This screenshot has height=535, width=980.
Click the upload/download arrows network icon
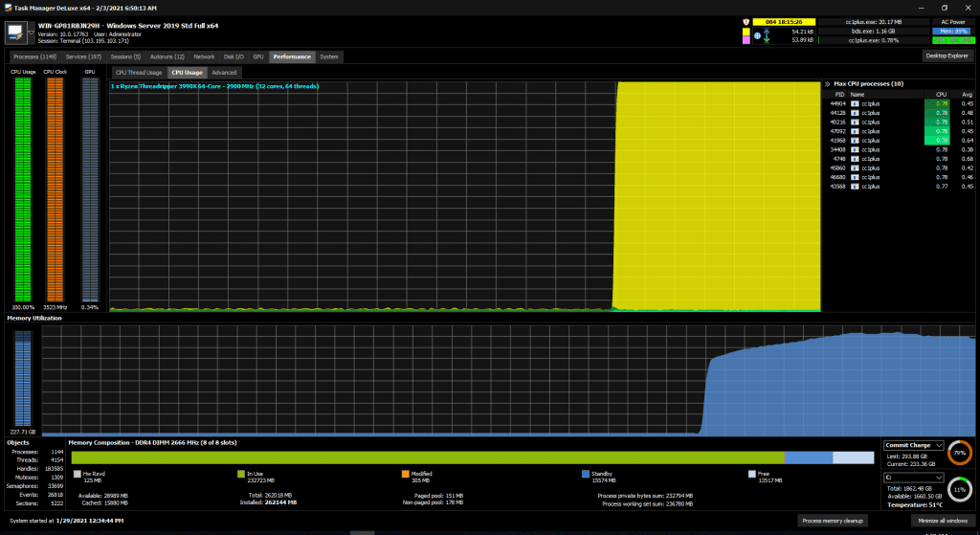(767, 35)
